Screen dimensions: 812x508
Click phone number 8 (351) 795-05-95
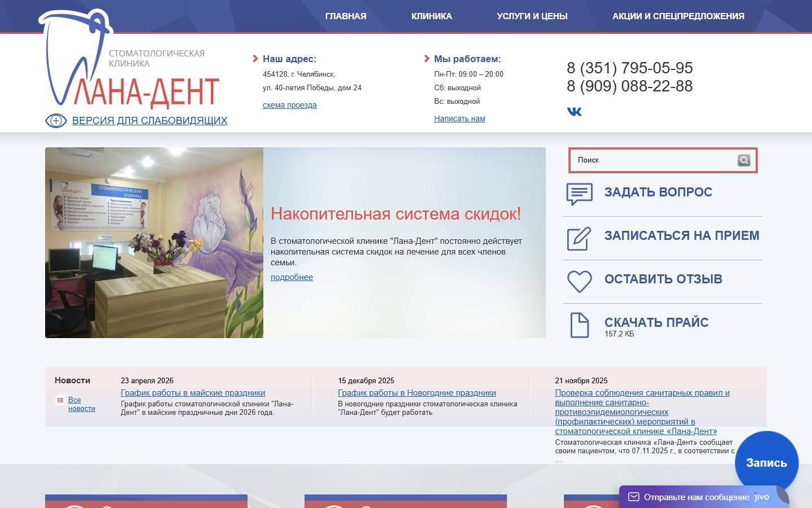(x=630, y=68)
